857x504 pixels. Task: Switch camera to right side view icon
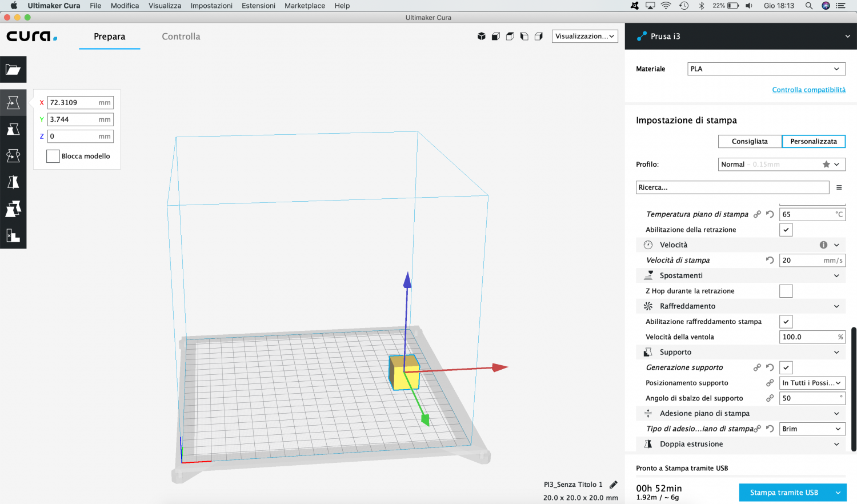pos(539,36)
